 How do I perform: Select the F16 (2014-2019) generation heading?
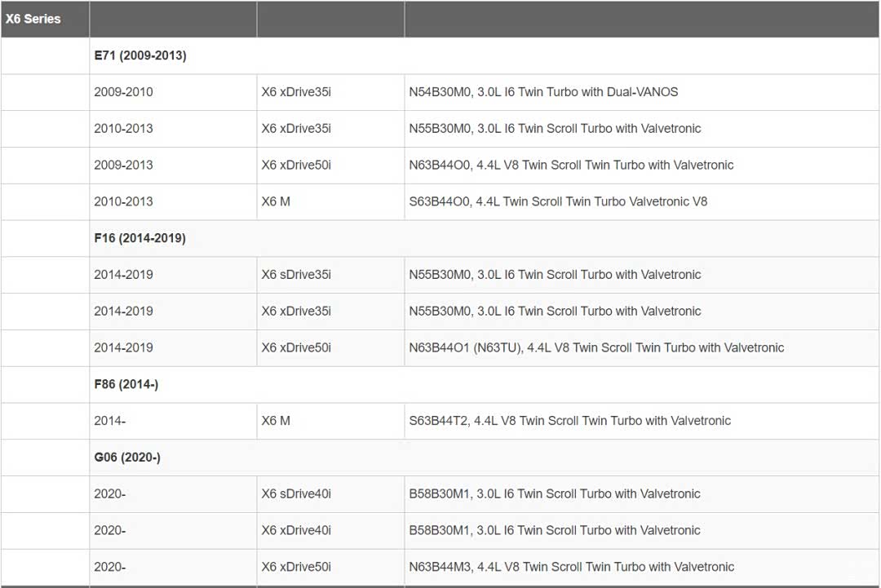pos(139,238)
